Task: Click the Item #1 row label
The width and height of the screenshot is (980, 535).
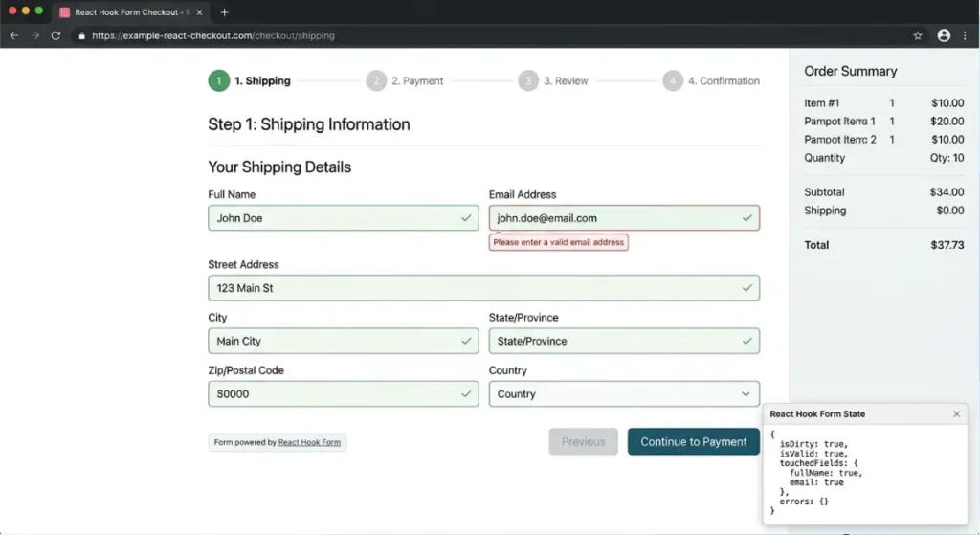Action: click(x=821, y=103)
